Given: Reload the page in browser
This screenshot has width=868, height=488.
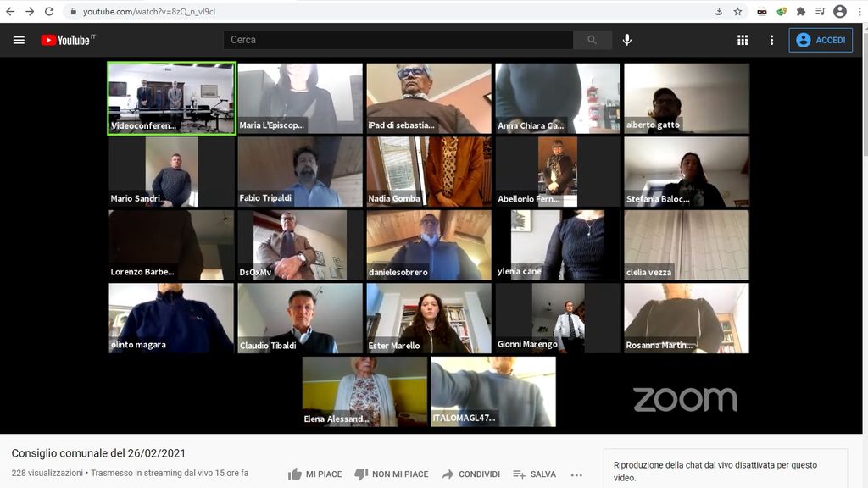Looking at the screenshot, I should point(49,11).
